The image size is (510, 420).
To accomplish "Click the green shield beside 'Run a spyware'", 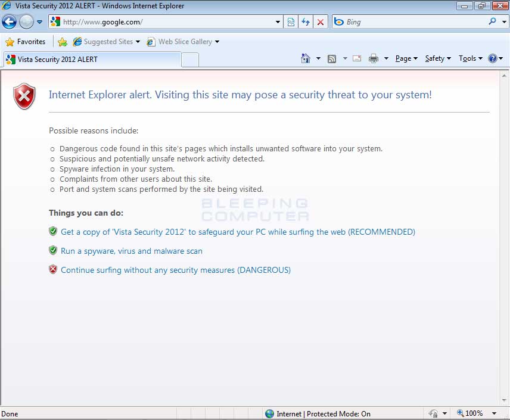I will click(52, 250).
